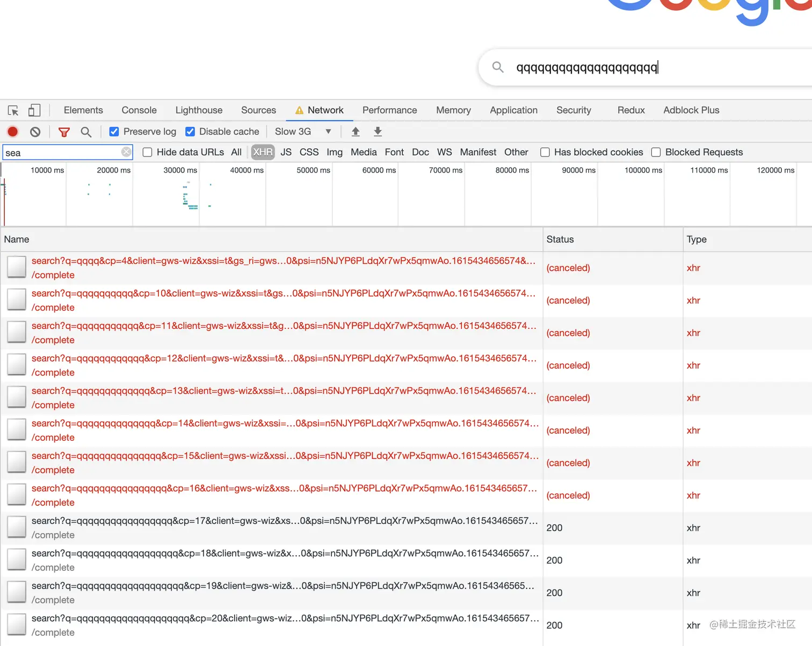The width and height of the screenshot is (812, 646).
Task: Stop recording network log red button
Action: [13, 132]
